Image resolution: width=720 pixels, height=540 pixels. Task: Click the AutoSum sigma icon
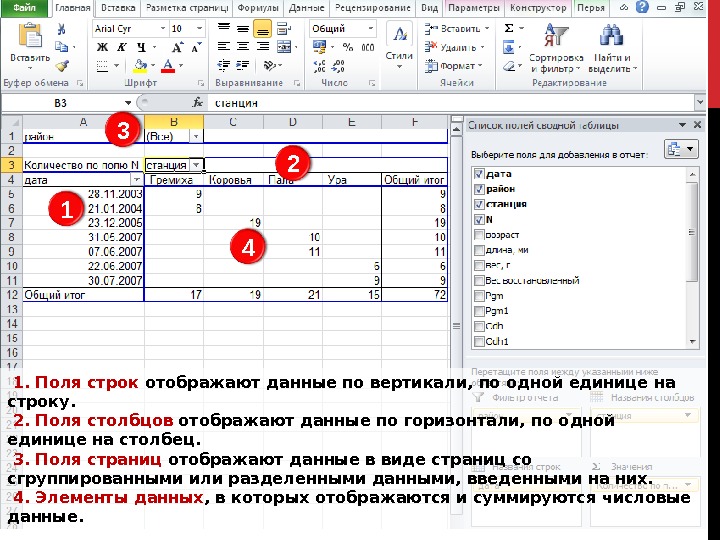click(509, 28)
